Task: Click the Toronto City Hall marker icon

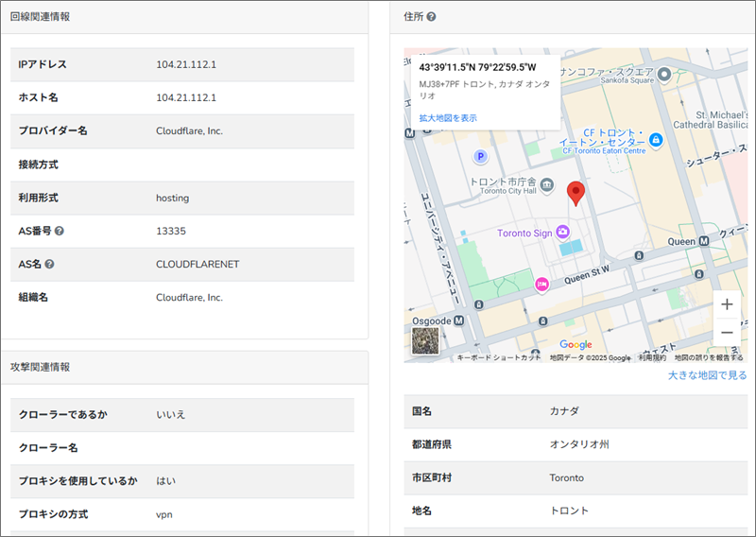Action: [547, 182]
